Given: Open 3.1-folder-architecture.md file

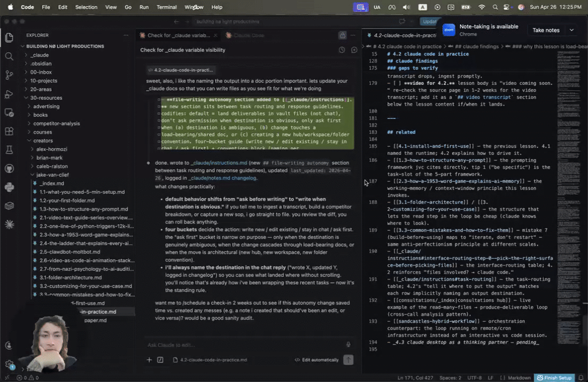Looking at the screenshot, I should [x=71, y=277].
